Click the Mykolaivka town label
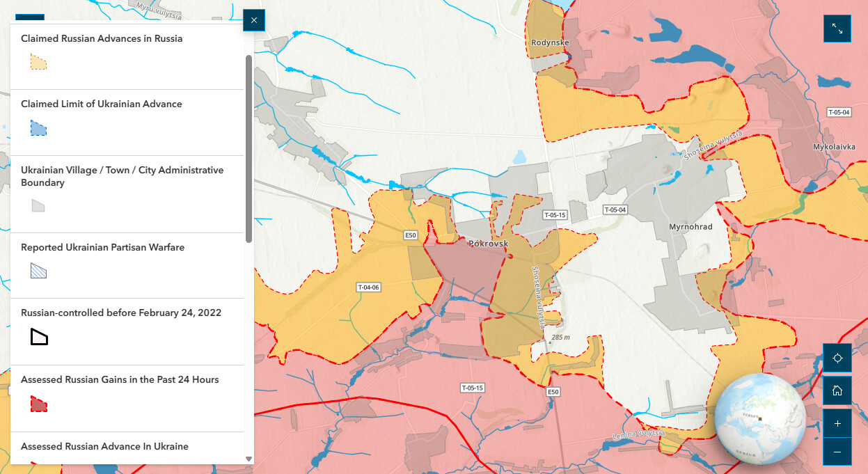This screenshot has width=868, height=474. click(x=834, y=147)
